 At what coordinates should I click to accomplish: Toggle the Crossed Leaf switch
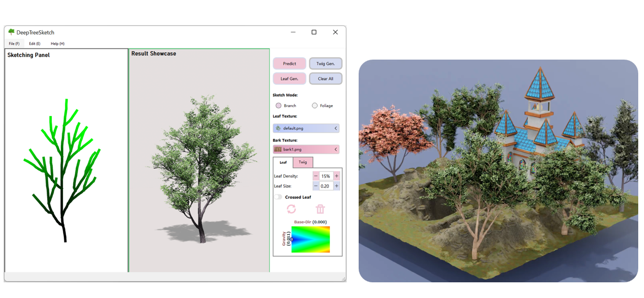pos(278,197)
